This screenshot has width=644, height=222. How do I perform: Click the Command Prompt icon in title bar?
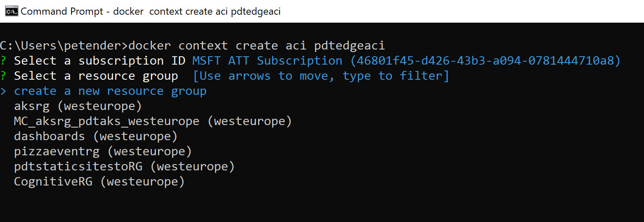point(11,11)
